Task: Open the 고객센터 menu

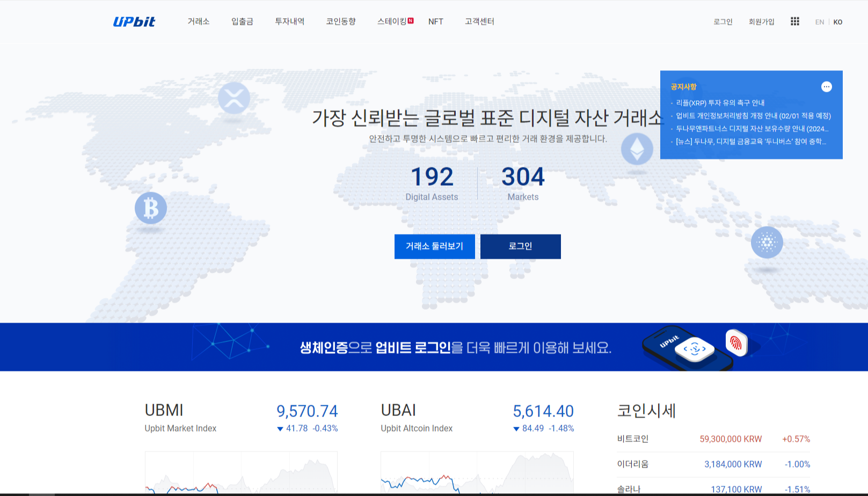Action: (479, 21)
